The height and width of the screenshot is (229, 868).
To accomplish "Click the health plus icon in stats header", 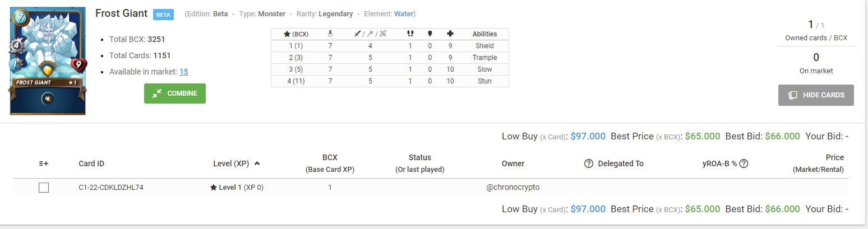I will coord(450,34).
